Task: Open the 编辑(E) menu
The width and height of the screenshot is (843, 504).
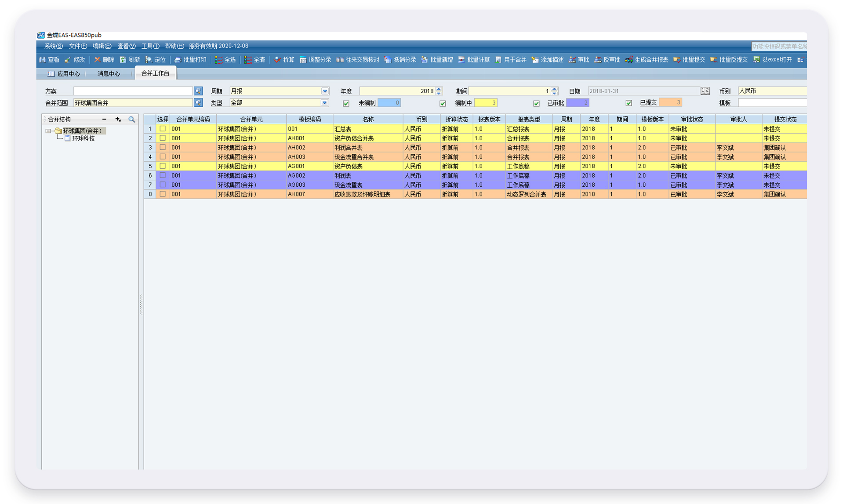Action: point(102,46)
